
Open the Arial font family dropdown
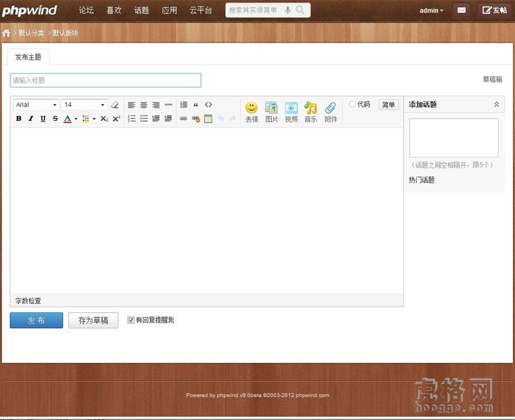36,104
